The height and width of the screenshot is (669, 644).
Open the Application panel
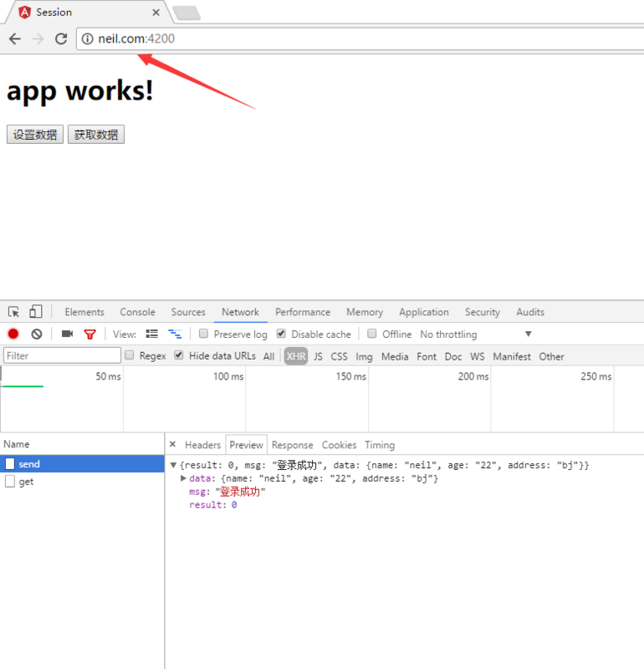(x=424, y=312)
